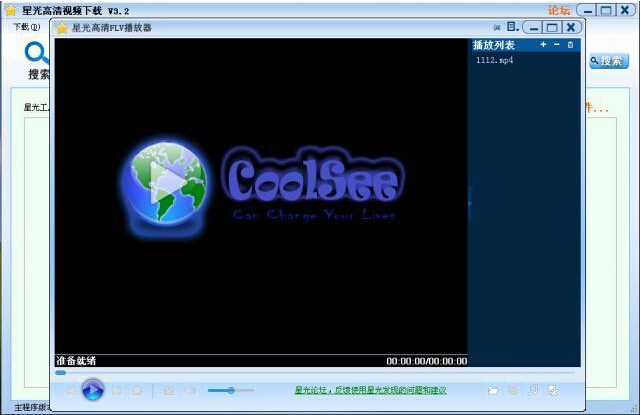
Task: Click the magnifier search icon in the main window
Action: (37, 53)
